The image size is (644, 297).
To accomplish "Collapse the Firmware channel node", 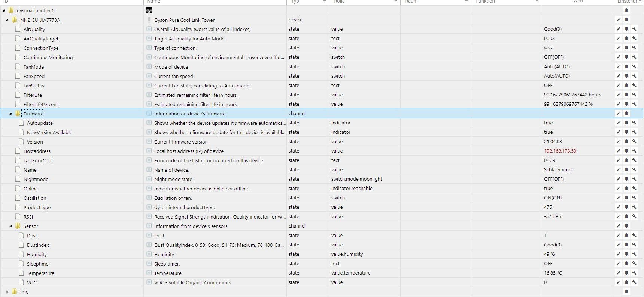I will [x=10, y=114].
